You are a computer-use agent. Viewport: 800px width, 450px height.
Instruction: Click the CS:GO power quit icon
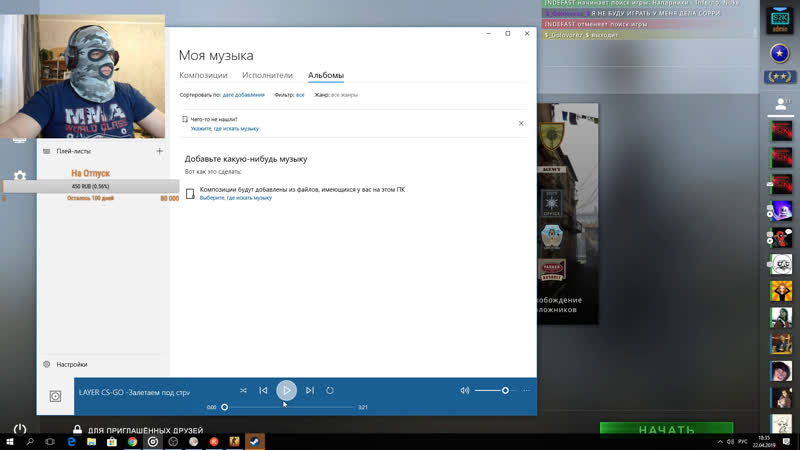pos(19,429)
